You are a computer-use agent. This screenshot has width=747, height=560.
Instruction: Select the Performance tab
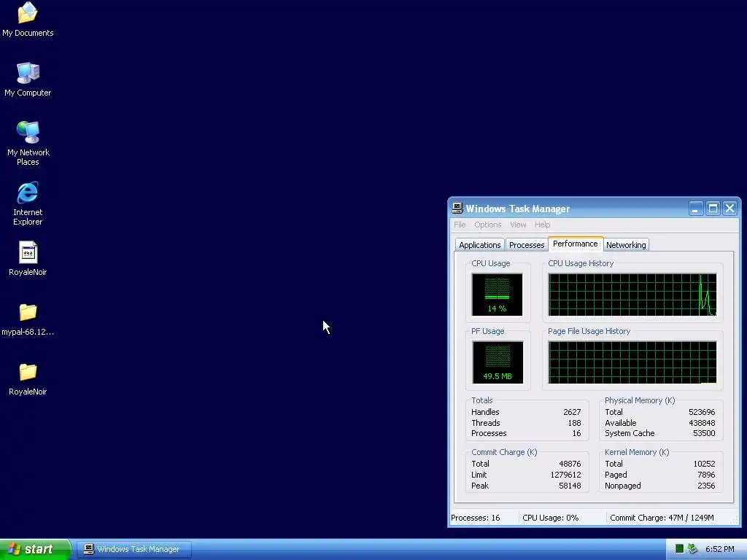[576, 244]
